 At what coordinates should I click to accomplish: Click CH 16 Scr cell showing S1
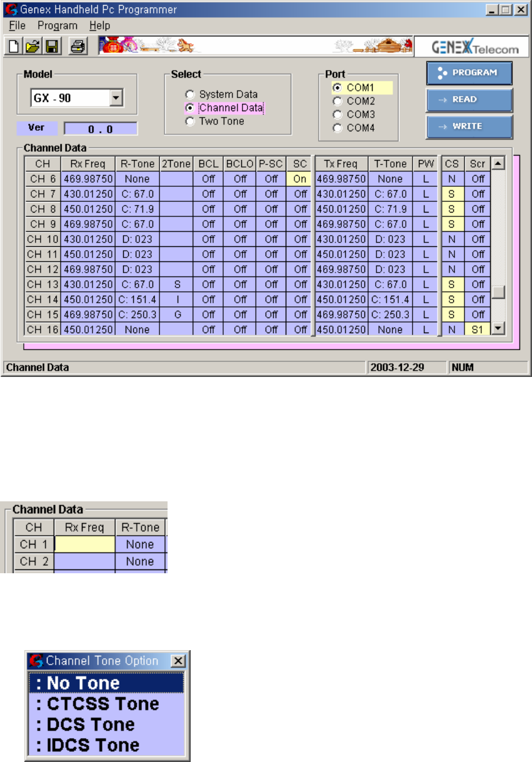478,329
